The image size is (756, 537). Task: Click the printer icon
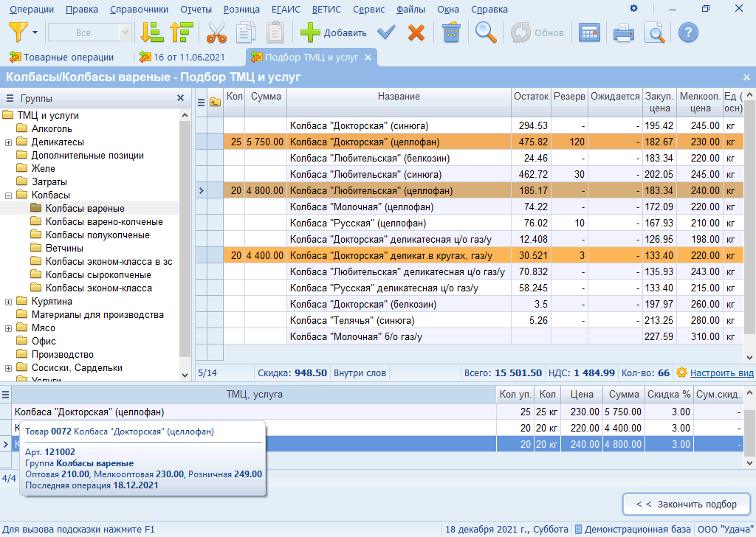(x=624, y=32)
